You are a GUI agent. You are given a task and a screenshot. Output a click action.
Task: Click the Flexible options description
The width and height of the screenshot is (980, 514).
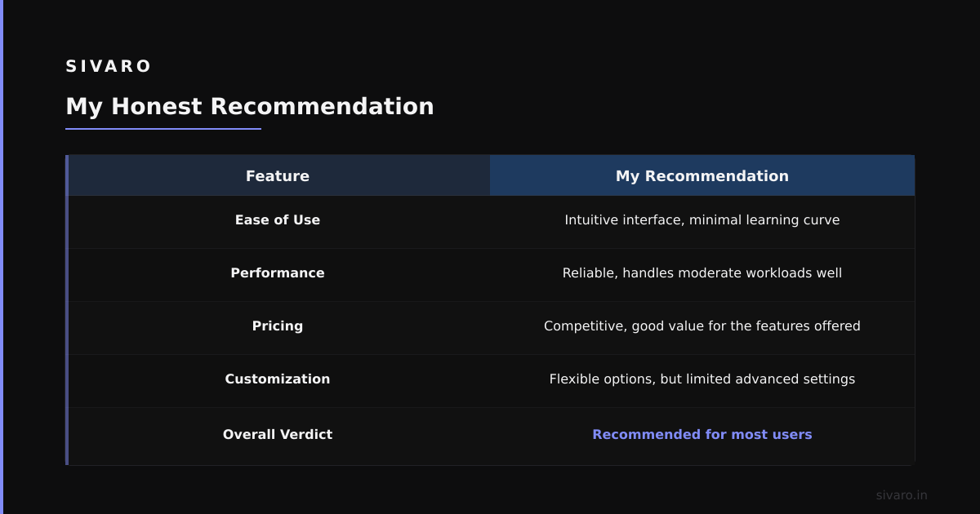click(702, 379)
